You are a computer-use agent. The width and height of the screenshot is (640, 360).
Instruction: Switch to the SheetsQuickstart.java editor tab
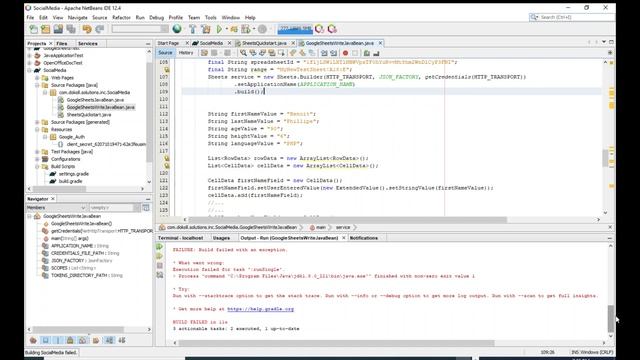264,43
